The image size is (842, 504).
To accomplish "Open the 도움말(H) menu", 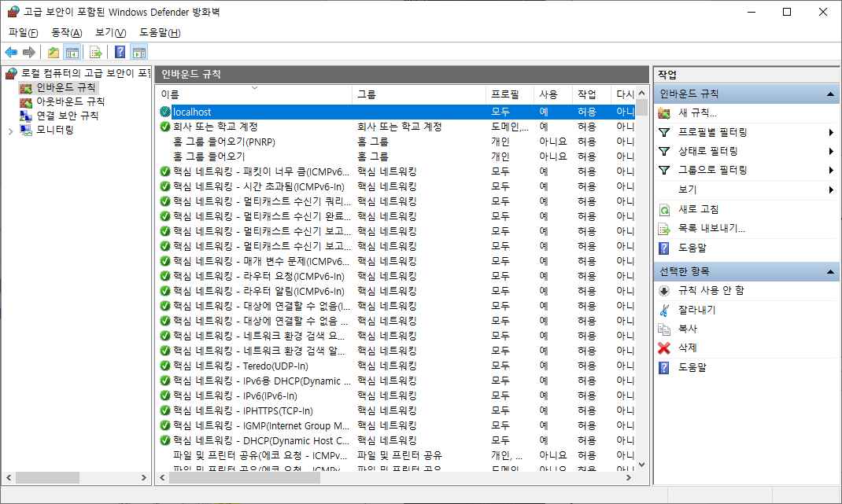I will click(160, 33).
